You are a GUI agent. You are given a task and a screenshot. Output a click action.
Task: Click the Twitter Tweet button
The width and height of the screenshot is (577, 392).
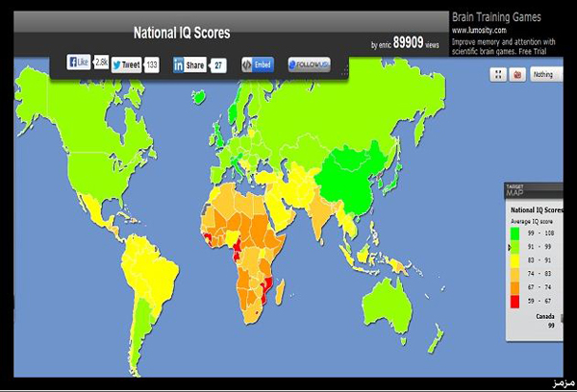(127, 64)
